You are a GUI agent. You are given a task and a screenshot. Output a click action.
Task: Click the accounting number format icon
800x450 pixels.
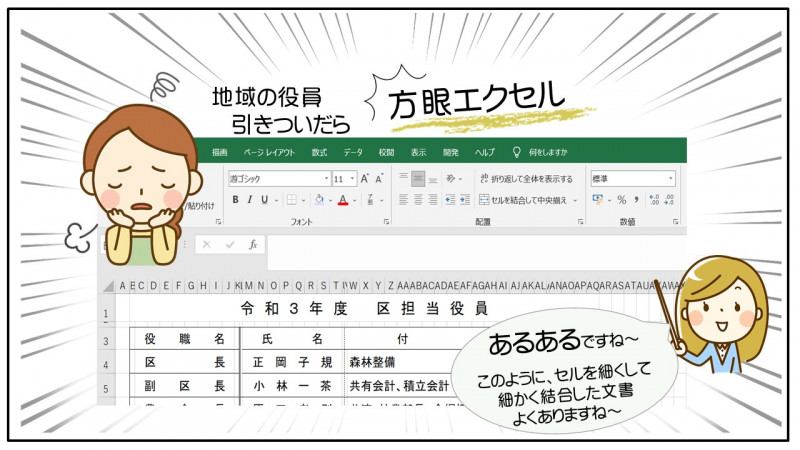click(598, 199)
